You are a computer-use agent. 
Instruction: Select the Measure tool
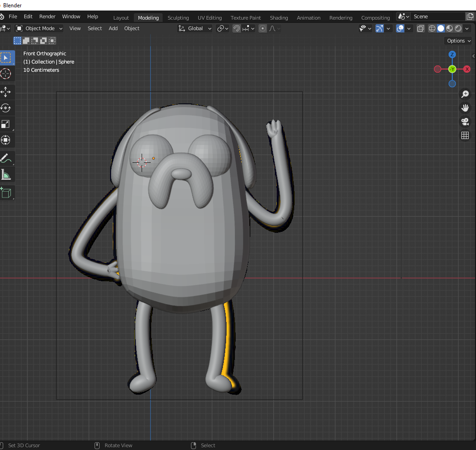click(x=6, y=175)
